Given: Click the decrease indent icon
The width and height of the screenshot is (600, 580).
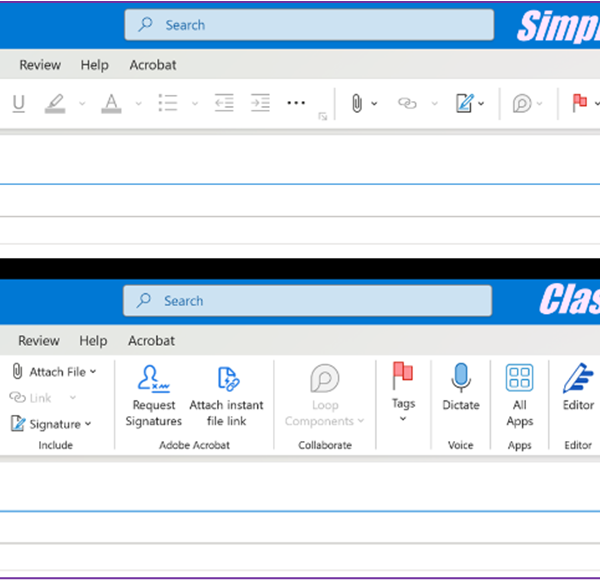Looking at the screenshot, I should pos(224,103).
